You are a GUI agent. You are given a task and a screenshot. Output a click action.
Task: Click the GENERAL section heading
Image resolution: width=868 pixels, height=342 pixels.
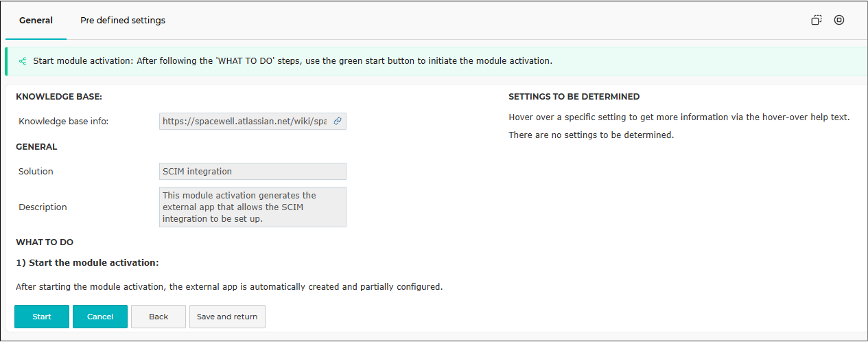(36, 146)
